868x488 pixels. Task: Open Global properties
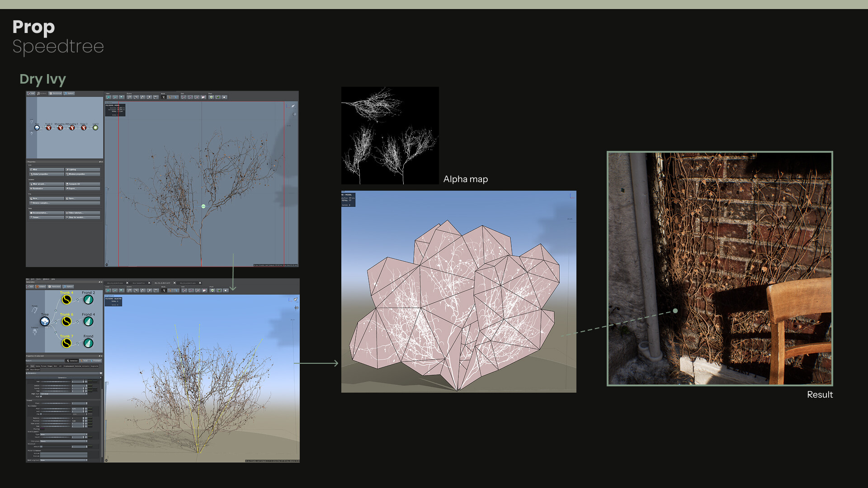click(x=47, y=174)
